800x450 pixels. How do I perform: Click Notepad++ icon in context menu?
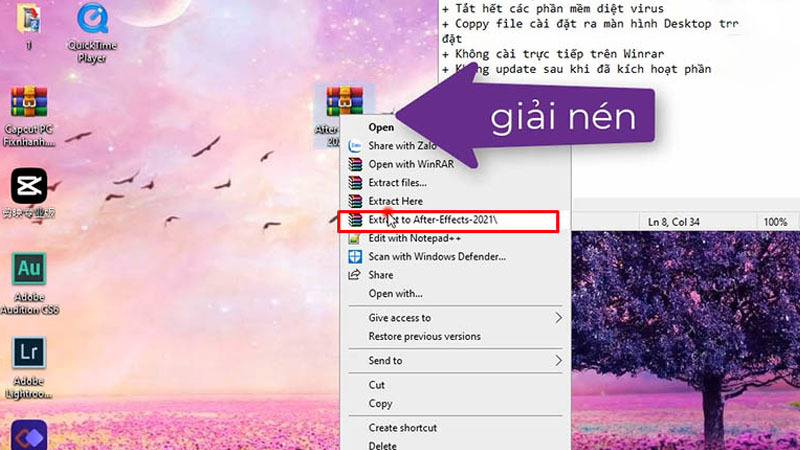coord(355,238)
